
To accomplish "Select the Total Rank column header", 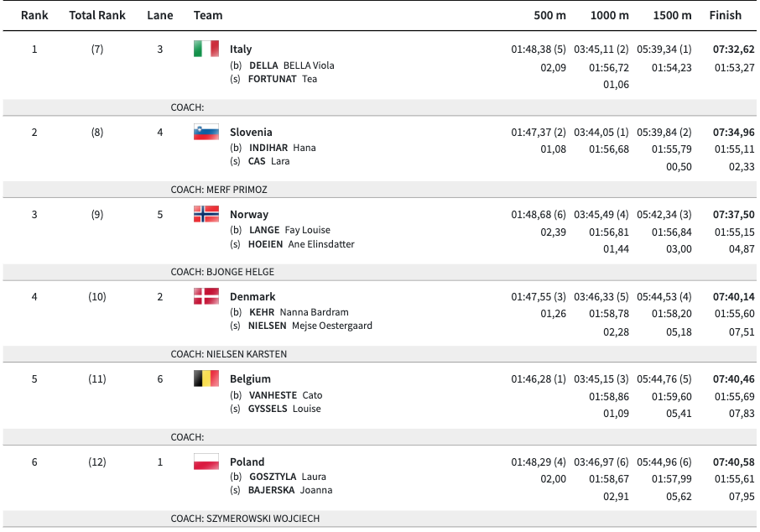I will click(x=97, y=15).
